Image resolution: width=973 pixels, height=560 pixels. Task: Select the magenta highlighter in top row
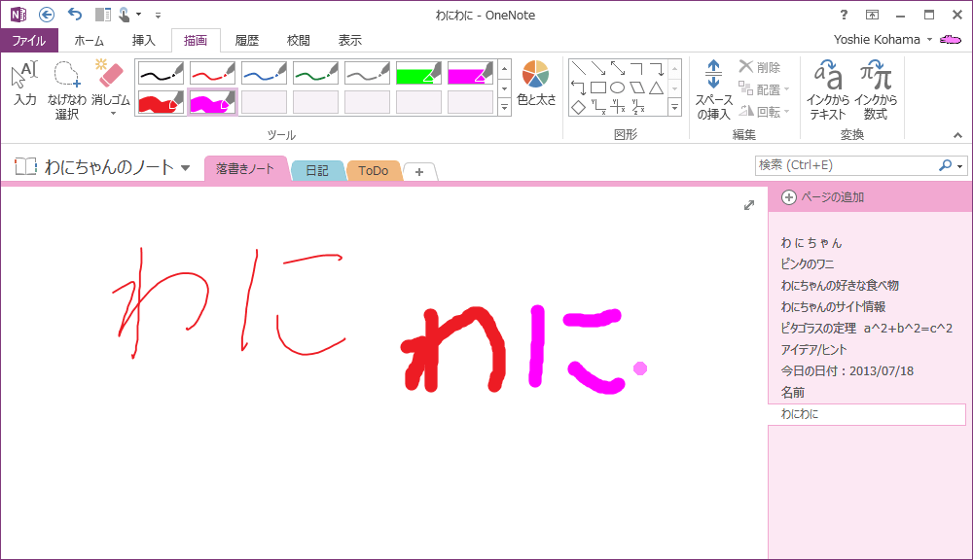coord(470,73)
